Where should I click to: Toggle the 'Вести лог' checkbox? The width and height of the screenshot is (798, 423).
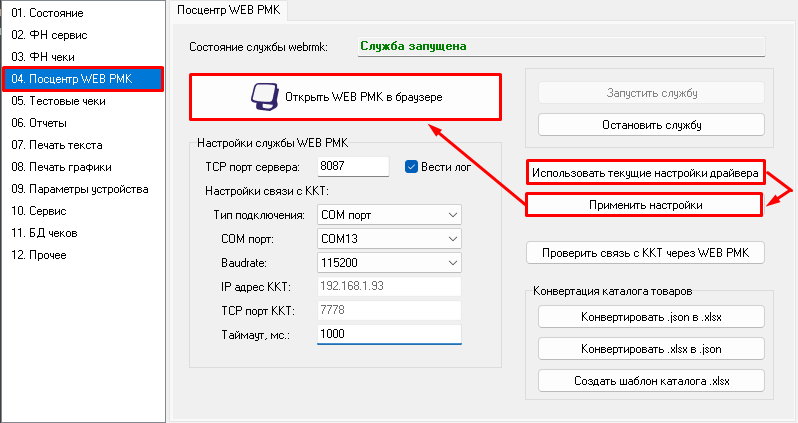point(411,166)
